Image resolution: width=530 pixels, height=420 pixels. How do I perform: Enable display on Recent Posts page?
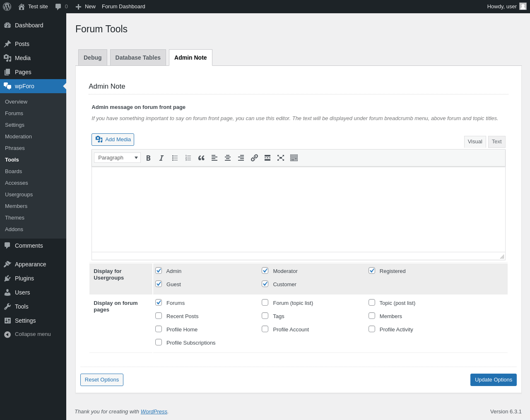pyautogui.click(x=159, y=316)
